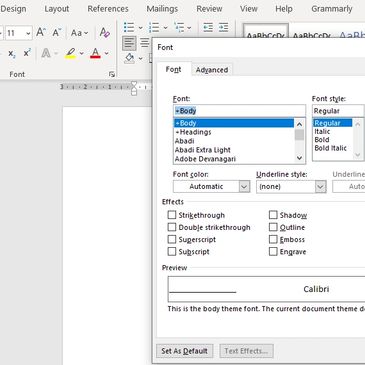Click Decrease Indent icon
The width and height of the screenshot is (365, 365).
(208, 27)
